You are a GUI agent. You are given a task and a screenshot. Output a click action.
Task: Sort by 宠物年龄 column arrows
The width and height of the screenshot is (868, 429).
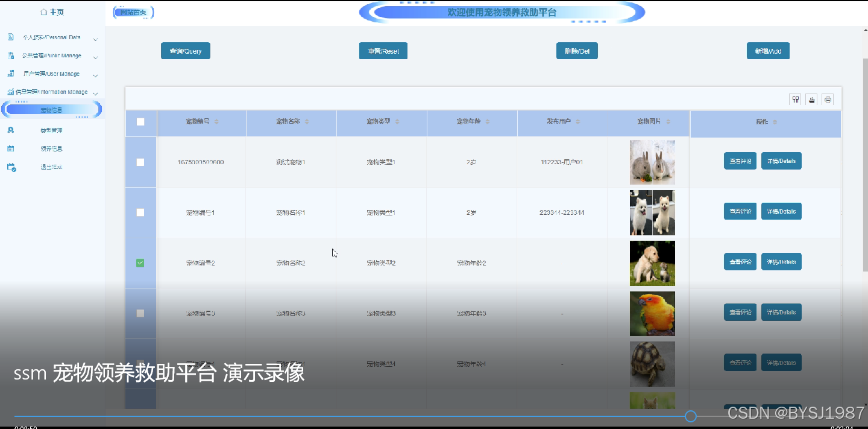click(x=488, y=122)
